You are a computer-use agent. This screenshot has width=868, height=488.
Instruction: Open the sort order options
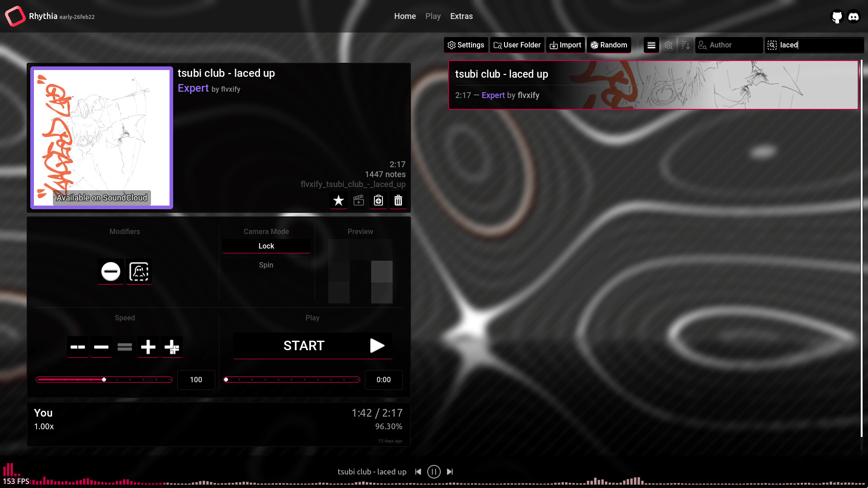(x=685, y=45)
